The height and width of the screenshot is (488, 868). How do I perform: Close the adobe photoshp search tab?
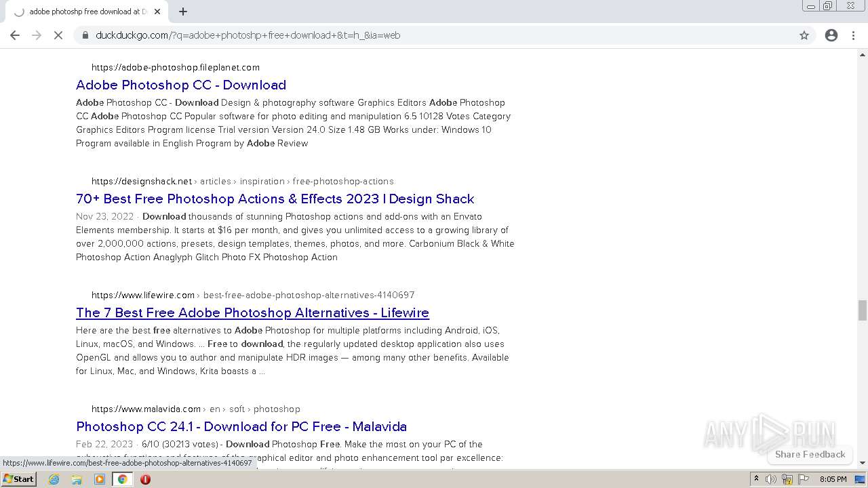[x=158, y=12]
